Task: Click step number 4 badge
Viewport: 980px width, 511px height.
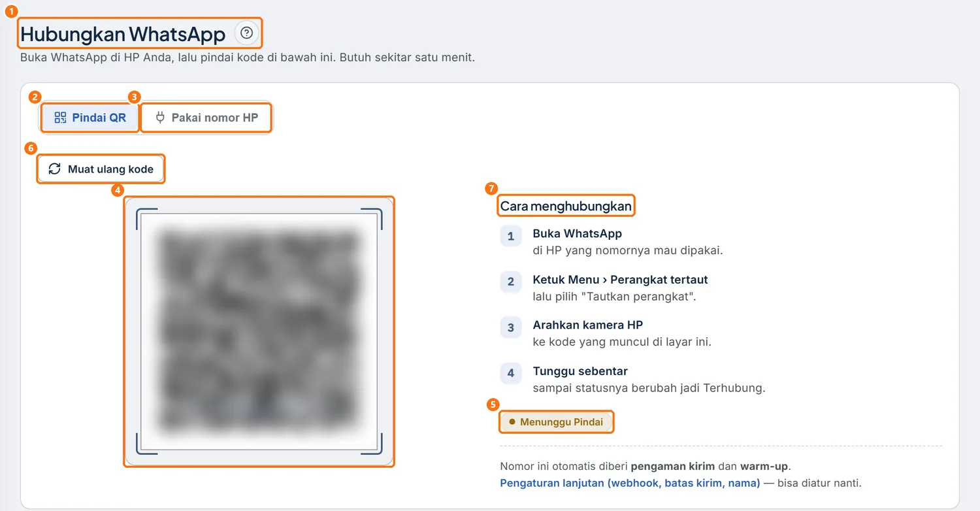Action: pyautogui.click(x=511, y=373)
